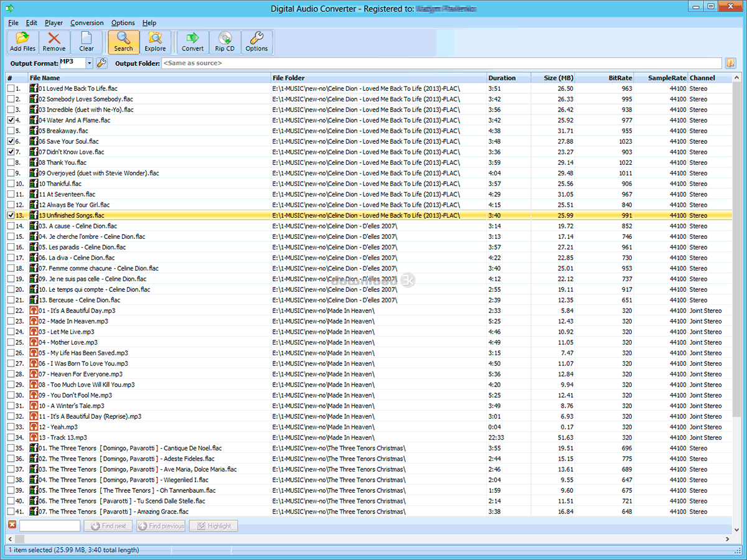Sort by the BitRate column header
The width and height of the screenshot is (747, 560).
[x=604, y=78]
